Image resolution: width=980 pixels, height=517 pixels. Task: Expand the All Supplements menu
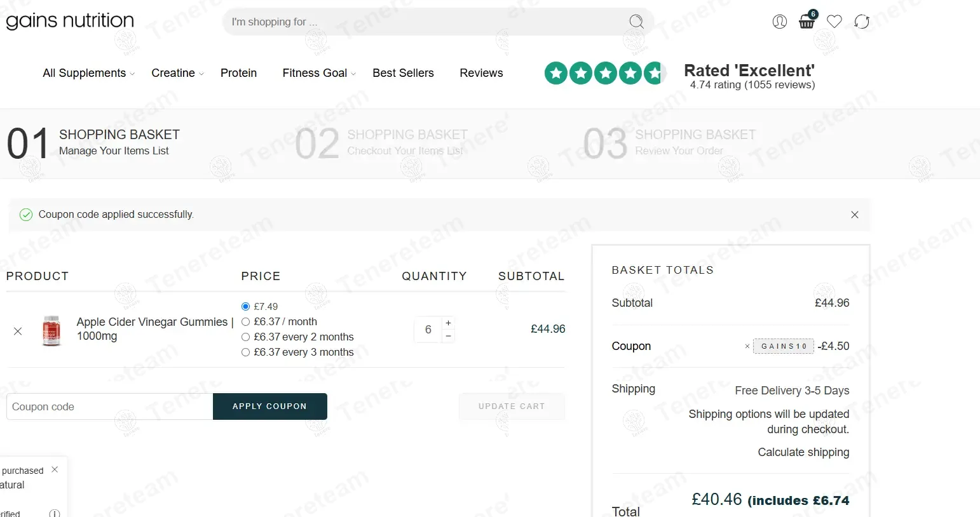point(88,73)
